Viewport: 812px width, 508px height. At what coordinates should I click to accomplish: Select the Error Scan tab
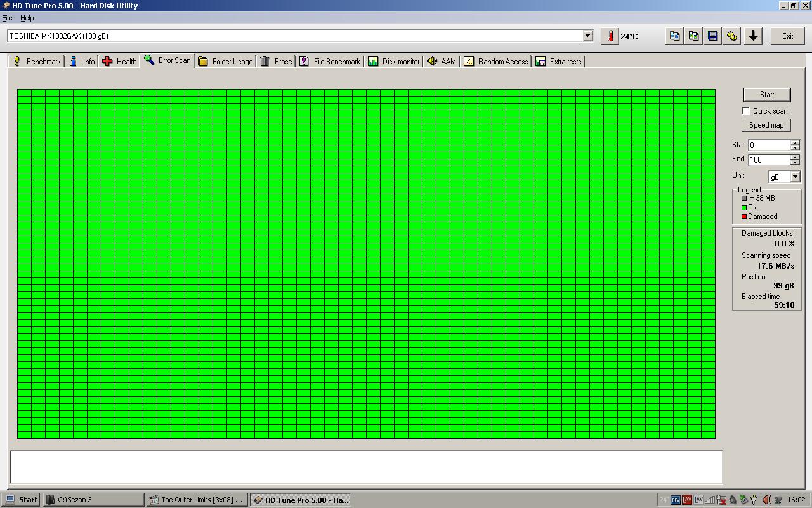click(167, 60)
